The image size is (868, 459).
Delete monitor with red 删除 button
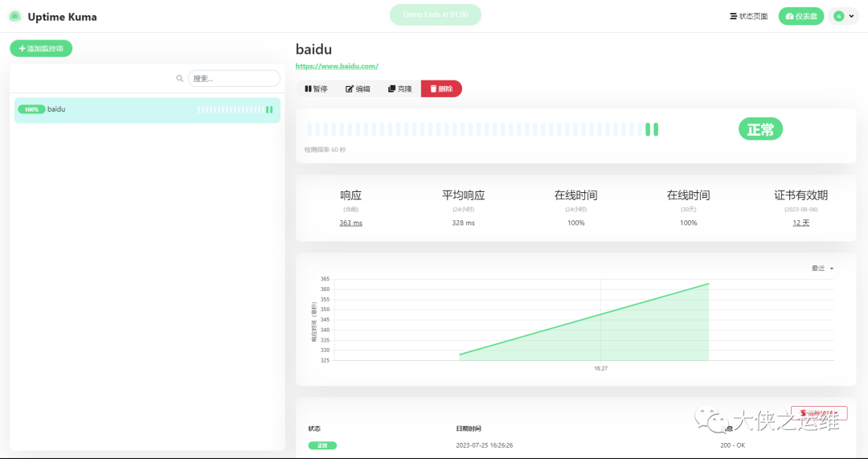(x=441, y=88)
